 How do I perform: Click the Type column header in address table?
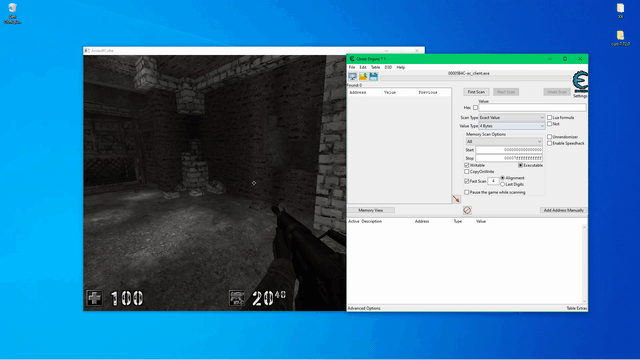[458, 221]
